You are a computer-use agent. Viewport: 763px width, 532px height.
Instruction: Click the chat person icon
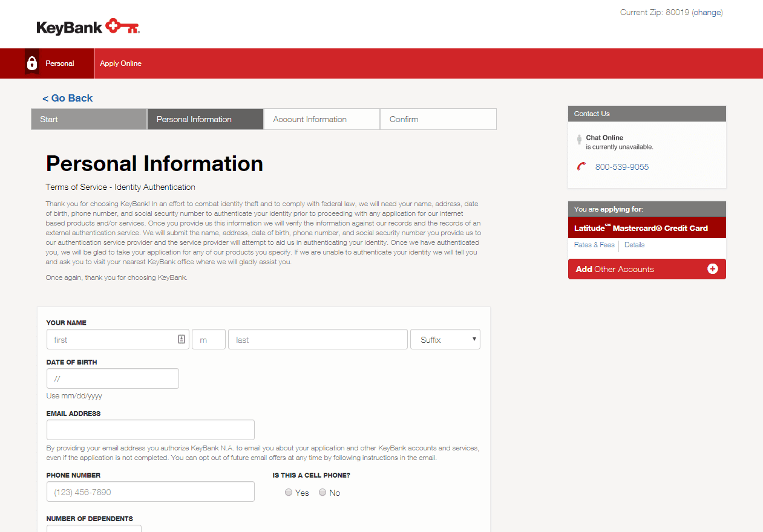579,140
